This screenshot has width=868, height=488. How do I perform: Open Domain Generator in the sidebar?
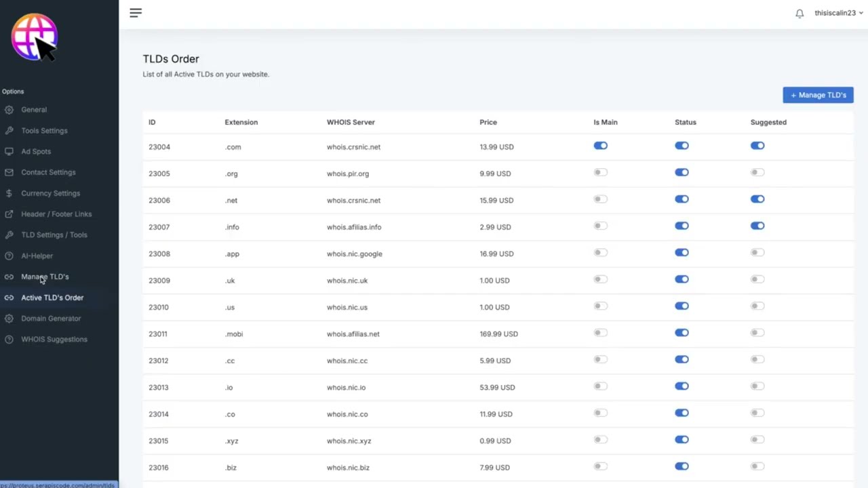pos(51,319)
